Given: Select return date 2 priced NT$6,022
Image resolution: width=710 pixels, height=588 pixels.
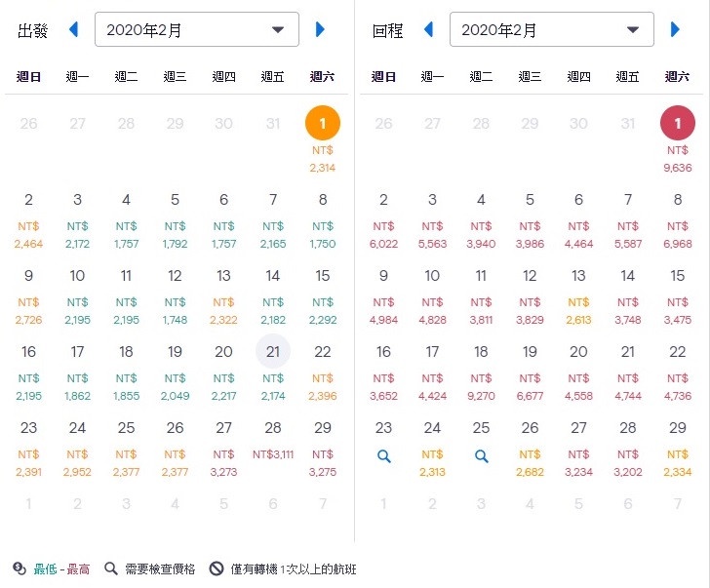Looking at the screenshot, I should point(383,221).
